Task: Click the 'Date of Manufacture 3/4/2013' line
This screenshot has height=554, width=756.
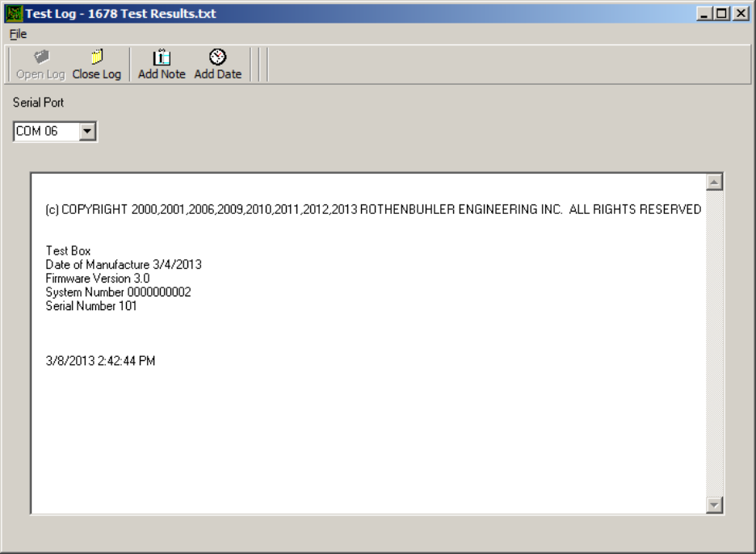Action: coord(124,265)
